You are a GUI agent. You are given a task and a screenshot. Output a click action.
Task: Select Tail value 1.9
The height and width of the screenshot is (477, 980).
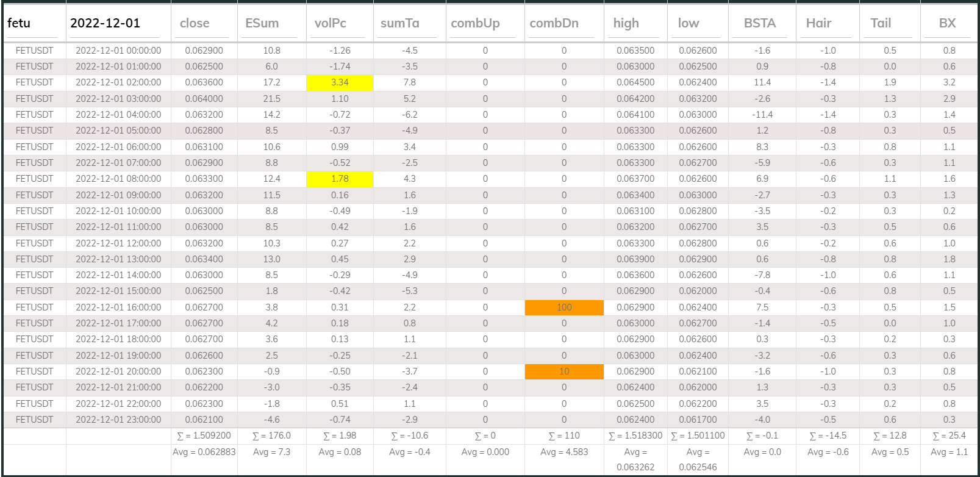(890, 82)
